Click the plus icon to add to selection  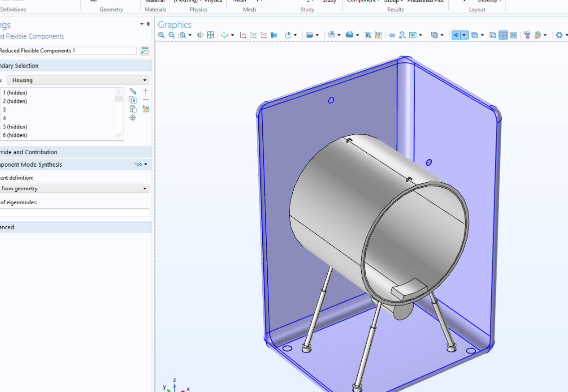[146, 91]
